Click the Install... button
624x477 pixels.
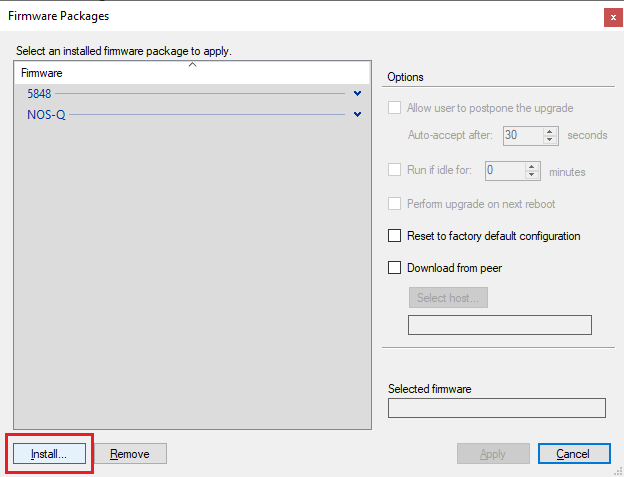49,454
